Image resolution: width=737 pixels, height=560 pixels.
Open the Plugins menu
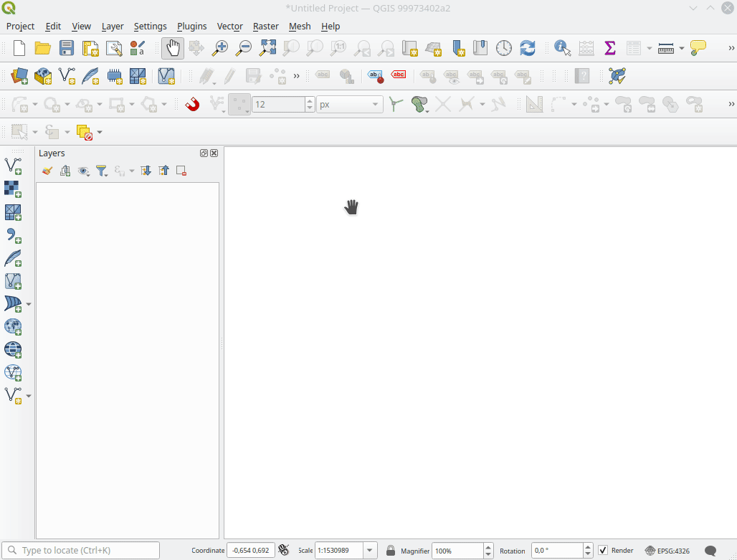coord(191,26)
